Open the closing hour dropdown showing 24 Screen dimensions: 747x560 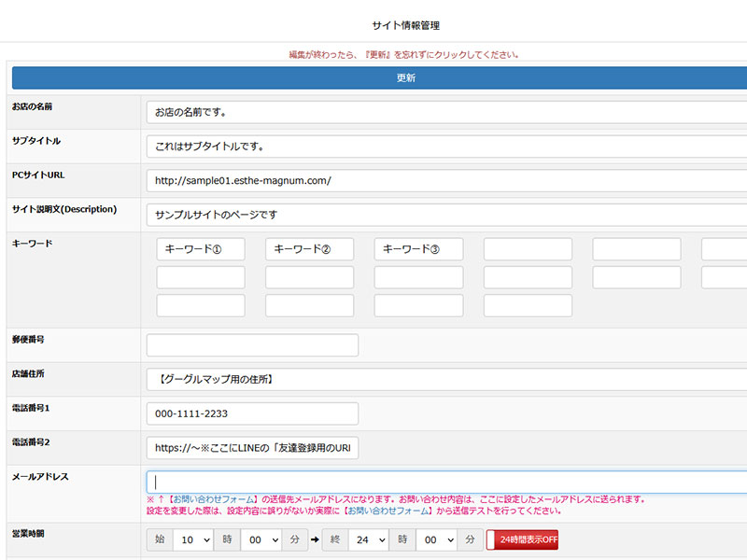coord(369,539)
